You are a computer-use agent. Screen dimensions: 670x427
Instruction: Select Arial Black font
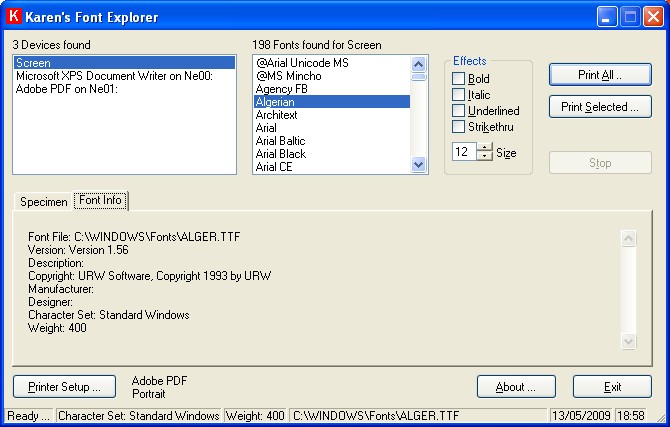332,153
